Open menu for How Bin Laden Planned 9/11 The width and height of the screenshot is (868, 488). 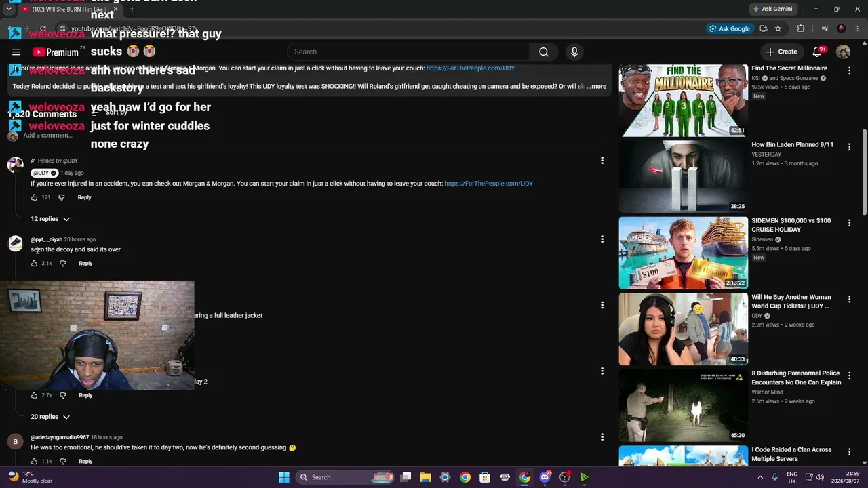click(849, 146)
